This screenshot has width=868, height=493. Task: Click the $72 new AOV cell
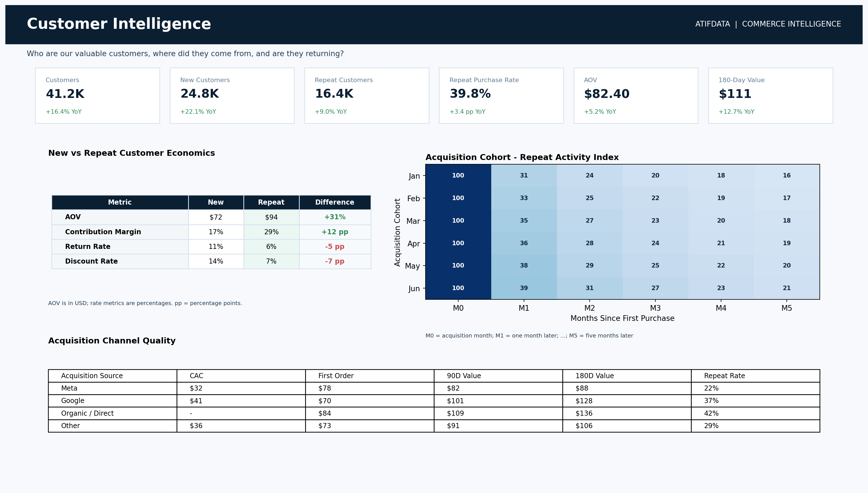(216, 217)
